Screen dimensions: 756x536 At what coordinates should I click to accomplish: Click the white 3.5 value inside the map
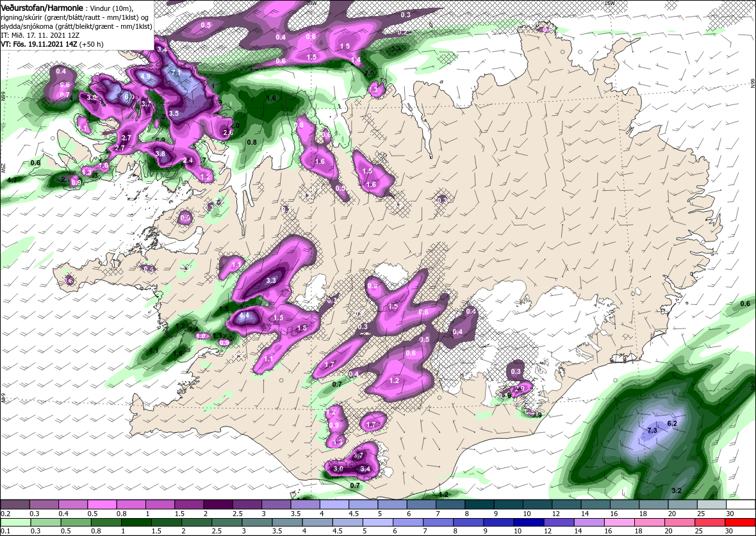pos(174,113)
